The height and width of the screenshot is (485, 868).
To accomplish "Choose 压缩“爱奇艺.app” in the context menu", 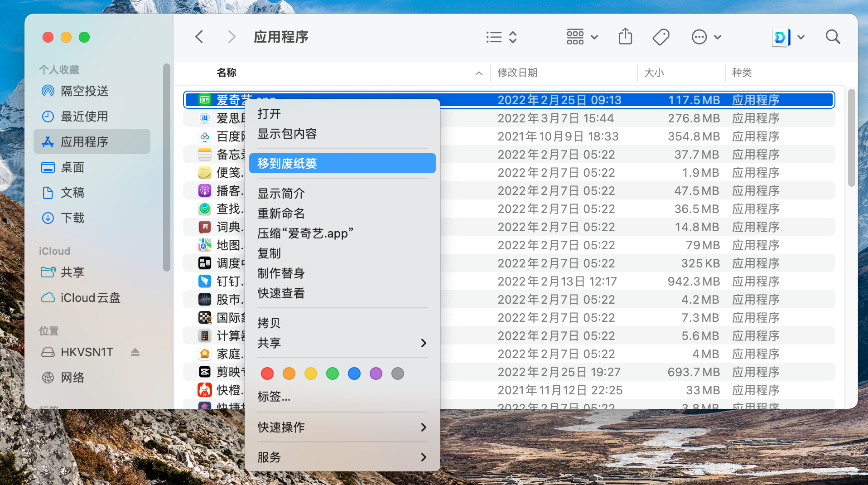I will click(x=342, y=233).
